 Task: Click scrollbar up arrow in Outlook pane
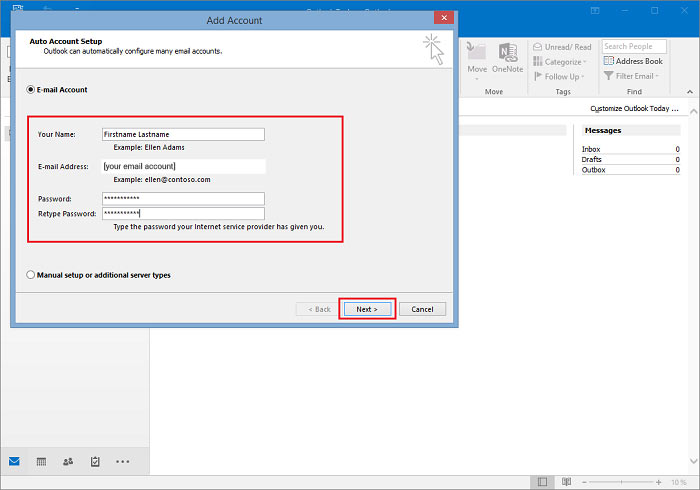pos(693,111)
